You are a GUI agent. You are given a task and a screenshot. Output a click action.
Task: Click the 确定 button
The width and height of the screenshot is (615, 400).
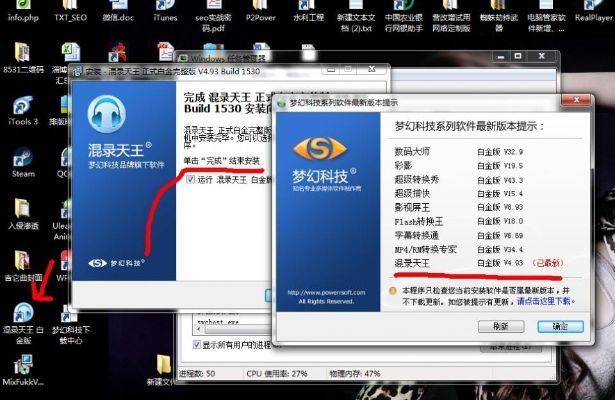click(552, 326)
